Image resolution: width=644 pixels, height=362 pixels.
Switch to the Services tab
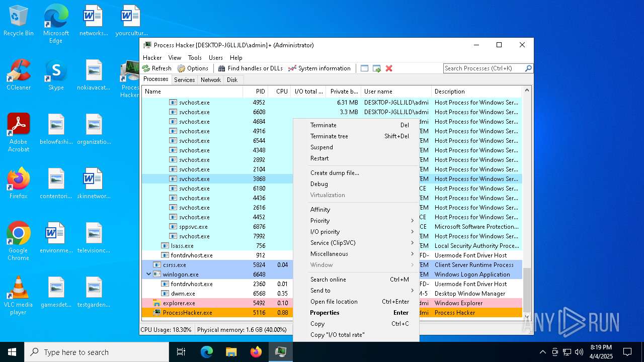184,80
